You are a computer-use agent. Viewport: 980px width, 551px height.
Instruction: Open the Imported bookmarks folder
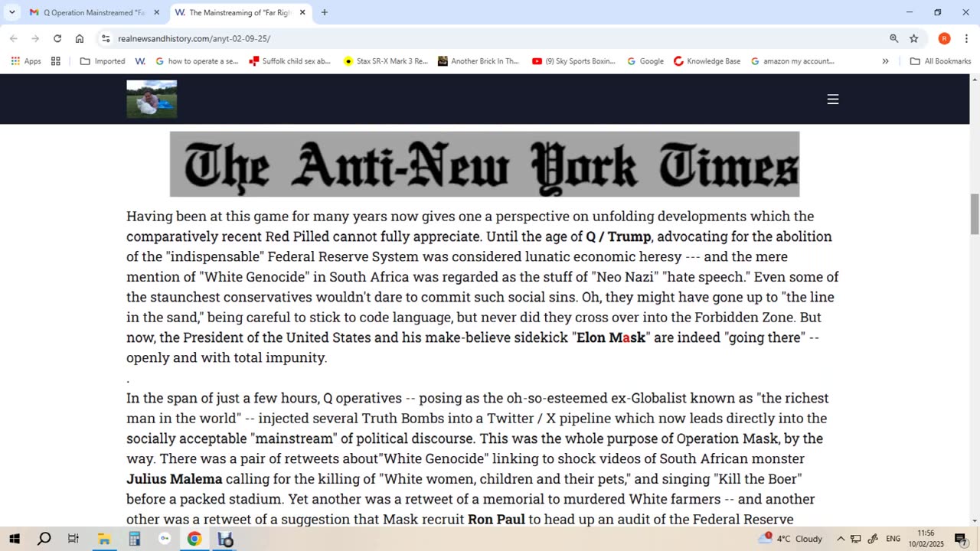103,61
